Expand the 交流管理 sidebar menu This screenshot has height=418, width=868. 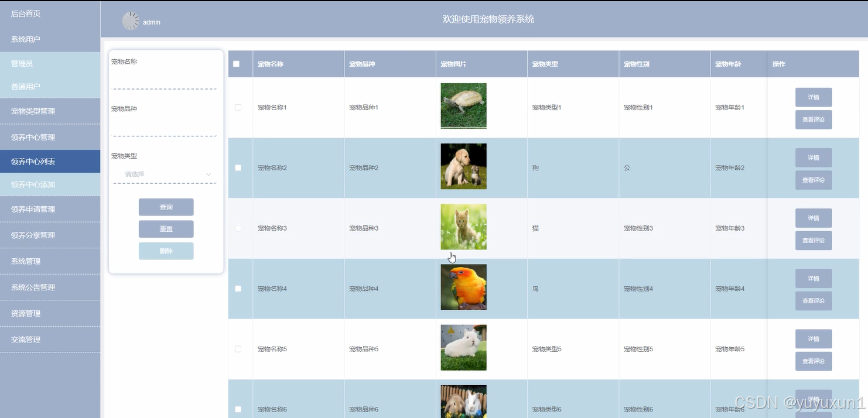click(50, 339)
